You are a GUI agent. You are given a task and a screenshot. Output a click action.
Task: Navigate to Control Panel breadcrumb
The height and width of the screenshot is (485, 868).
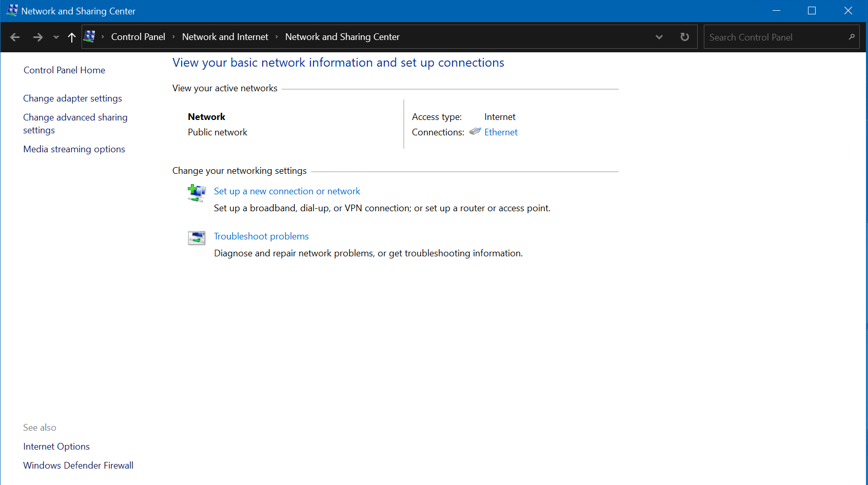(x=138, y=36)
